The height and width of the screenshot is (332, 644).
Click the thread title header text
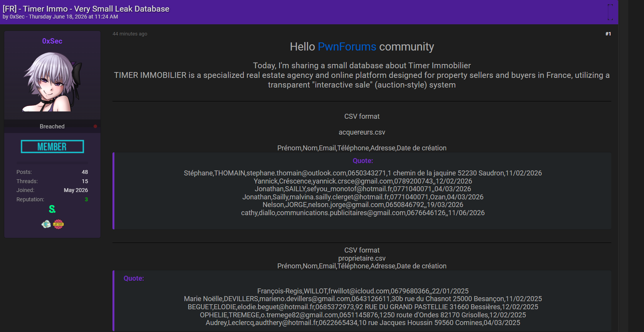pos(86,8)
